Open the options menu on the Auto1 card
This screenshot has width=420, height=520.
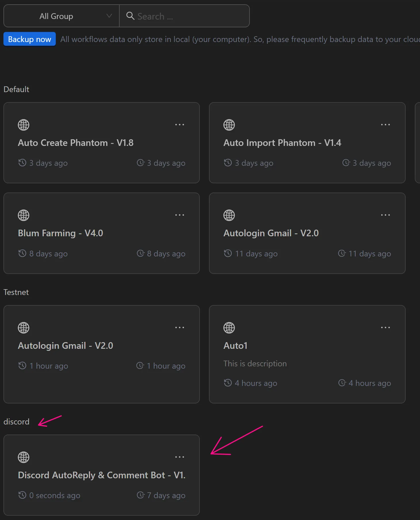tap(385, 327)
